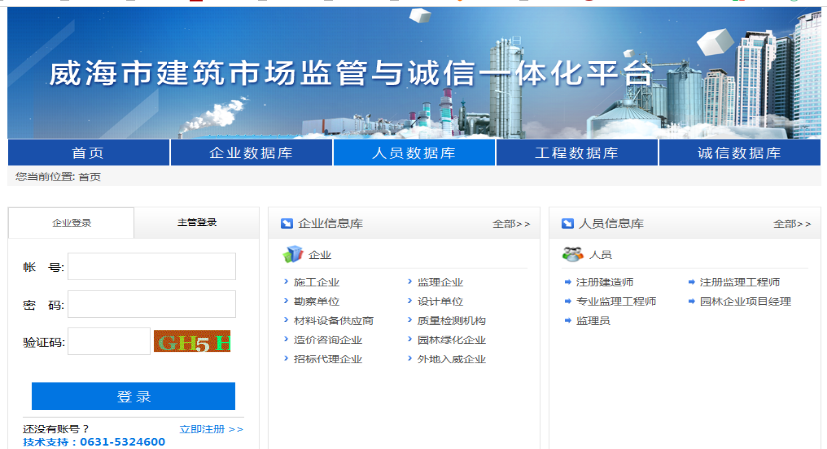Select the 企业登录 tab
Image resolution: width=827 pixels, height=449 pixels.
[71, 223]
